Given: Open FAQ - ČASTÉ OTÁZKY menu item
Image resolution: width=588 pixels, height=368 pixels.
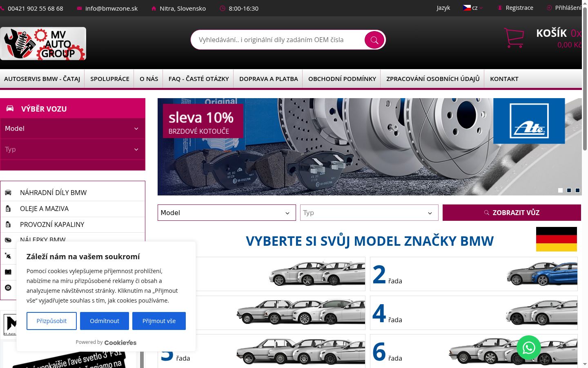Looking at the screenshot, I should [199, 79].
